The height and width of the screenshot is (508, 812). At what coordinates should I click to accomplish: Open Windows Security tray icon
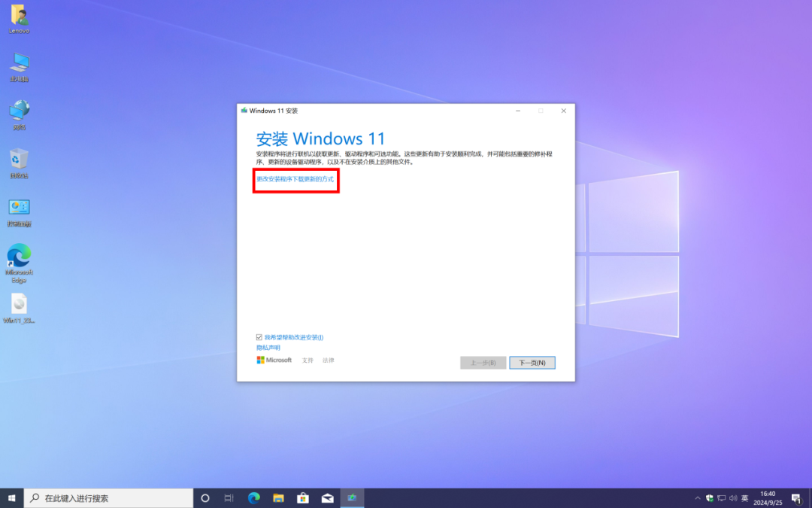(710, 498)
